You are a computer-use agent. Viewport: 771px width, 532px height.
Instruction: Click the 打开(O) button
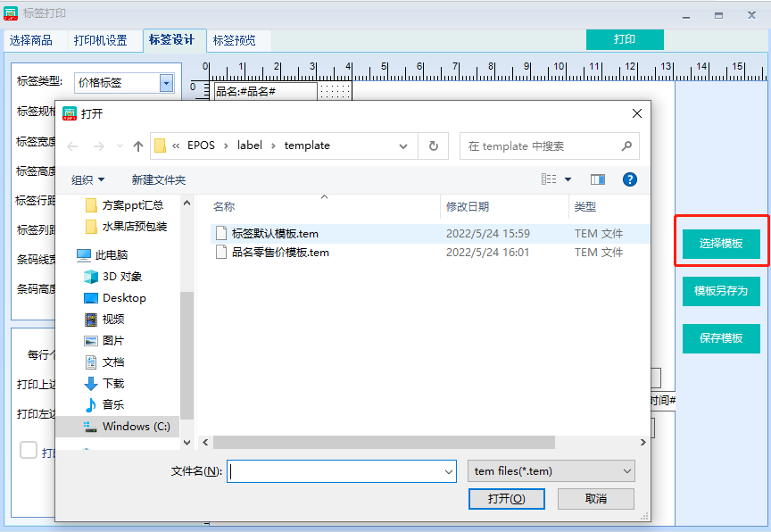click(506, 498)
